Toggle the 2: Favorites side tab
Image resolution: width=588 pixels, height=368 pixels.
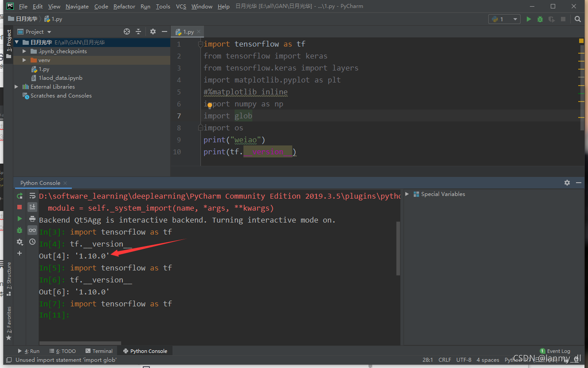(8, 324)
